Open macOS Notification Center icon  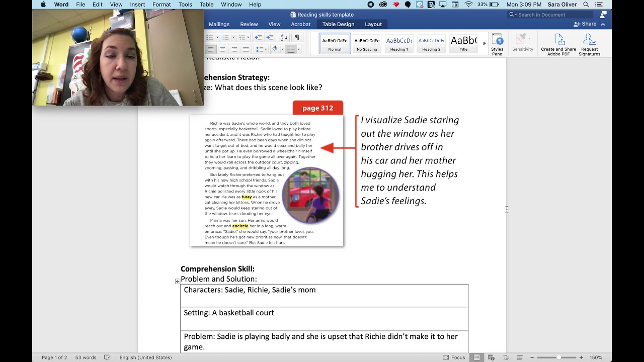point(599,5)
